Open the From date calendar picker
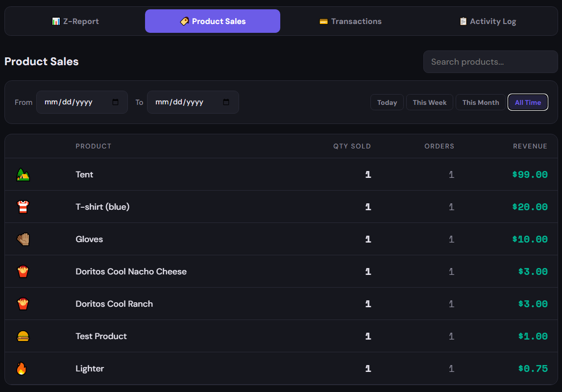Viewport: 562px width, 392px height. tap(116, 102)
